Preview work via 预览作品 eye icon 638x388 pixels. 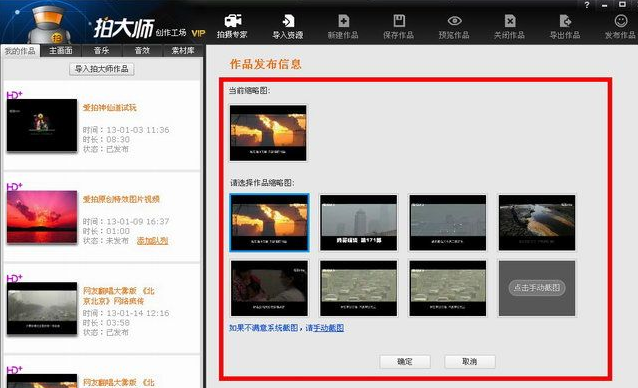click(x=454, y=27)
